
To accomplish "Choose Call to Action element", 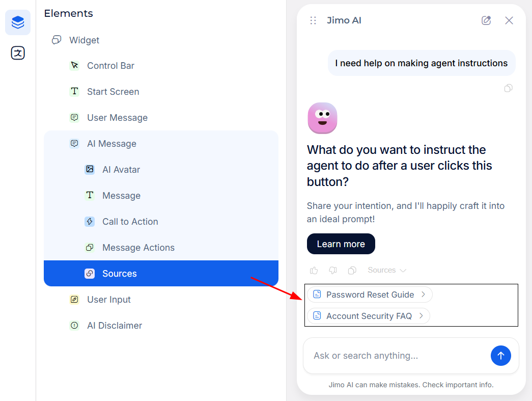I will coord(130,222).
